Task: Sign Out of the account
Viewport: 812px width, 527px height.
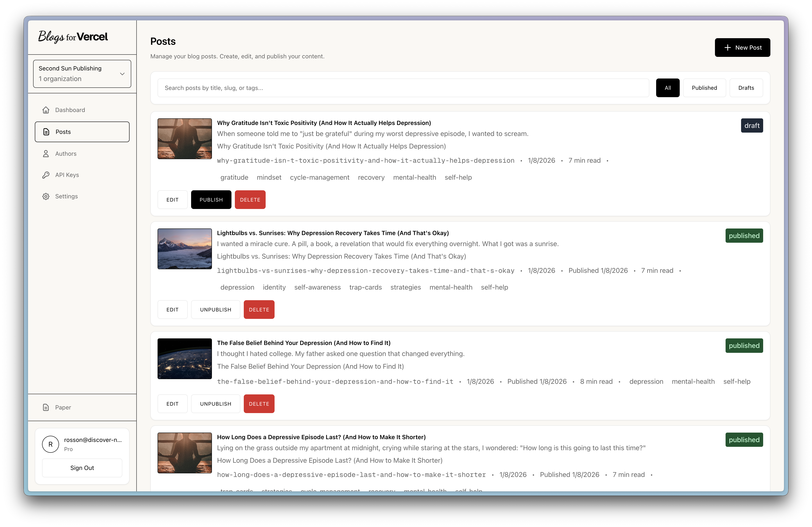Action: (x=82, y=468)
